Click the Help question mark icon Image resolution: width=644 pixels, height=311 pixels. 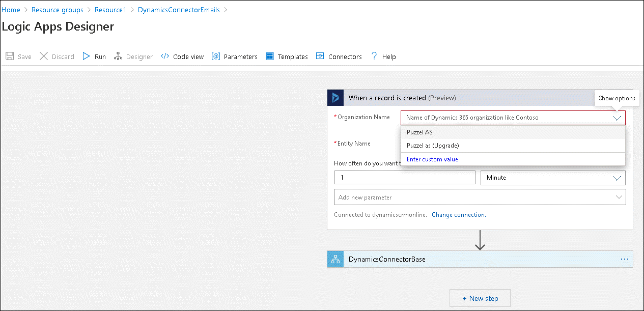(374, 56)
